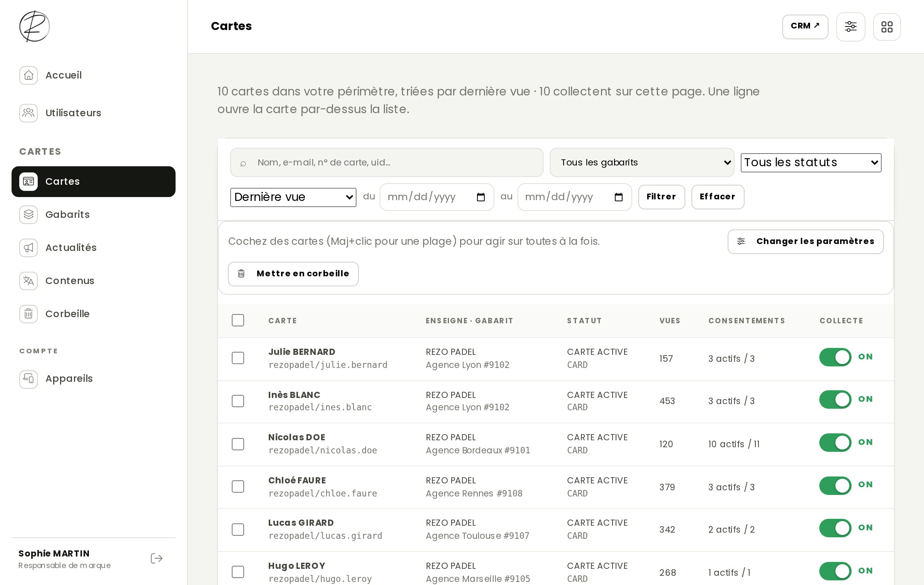Click the R logo at top left

tap(34, 26)
